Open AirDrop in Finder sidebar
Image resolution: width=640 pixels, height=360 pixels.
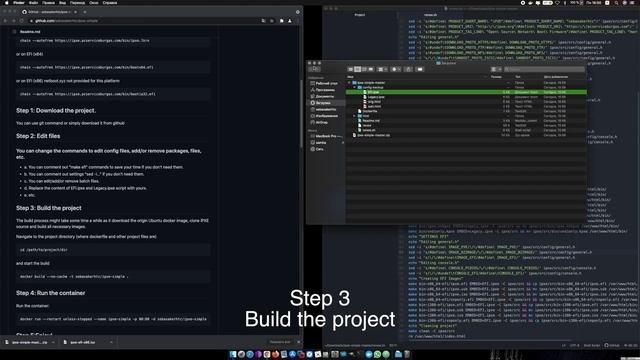click(x=322, y=122)
